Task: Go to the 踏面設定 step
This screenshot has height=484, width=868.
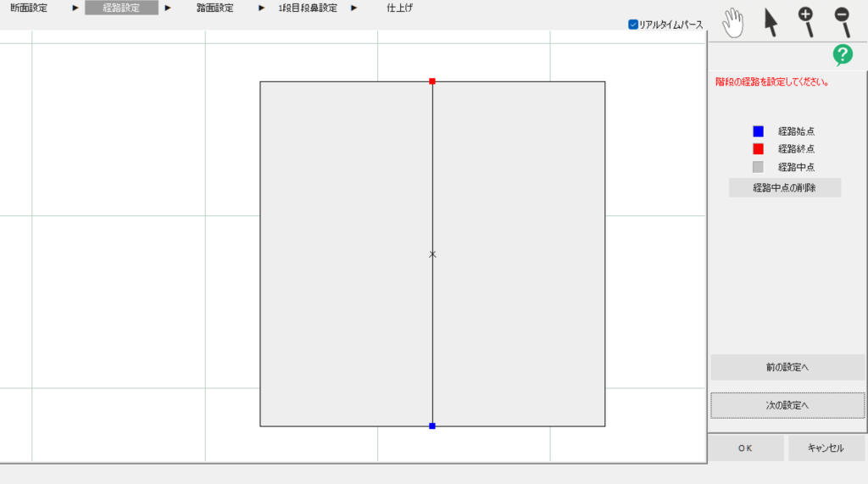Action: coord(214,8)
